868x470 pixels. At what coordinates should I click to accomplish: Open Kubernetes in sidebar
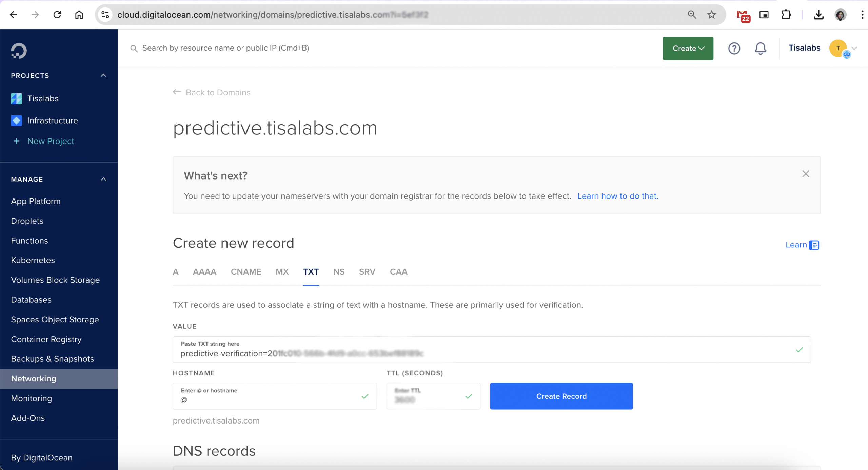click(33, 260)
